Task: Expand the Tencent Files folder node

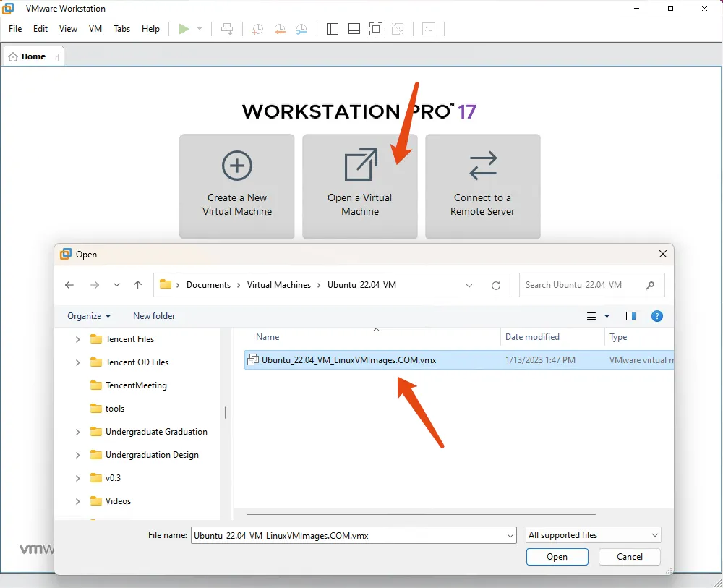Action: point(78,339)
